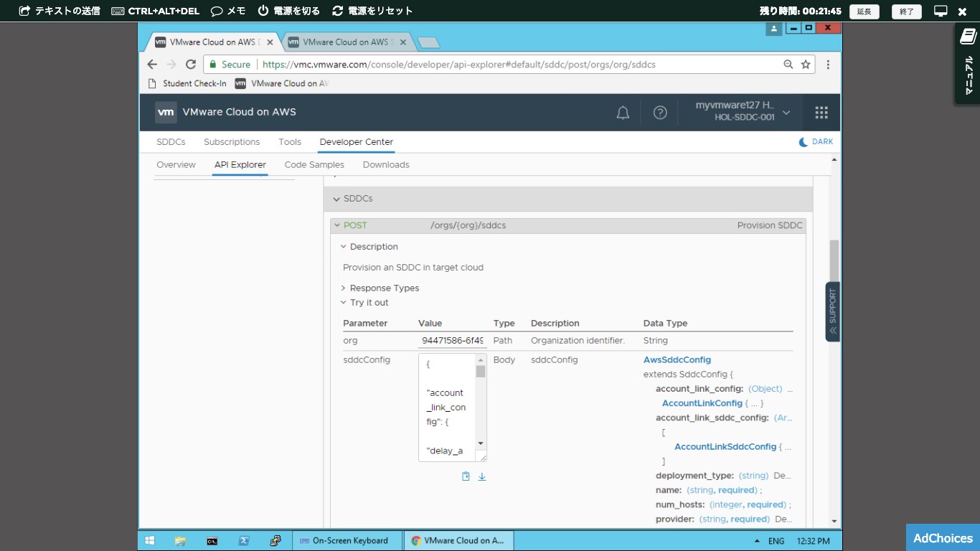Open the Code Samples sub-tab

click(x=314, y=165)
